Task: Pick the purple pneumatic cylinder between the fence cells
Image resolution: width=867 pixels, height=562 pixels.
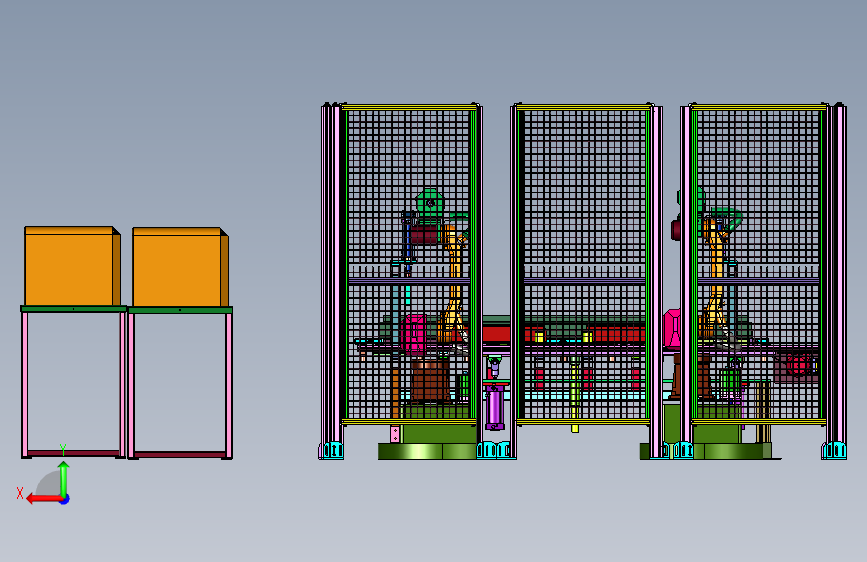Action: 495,407
